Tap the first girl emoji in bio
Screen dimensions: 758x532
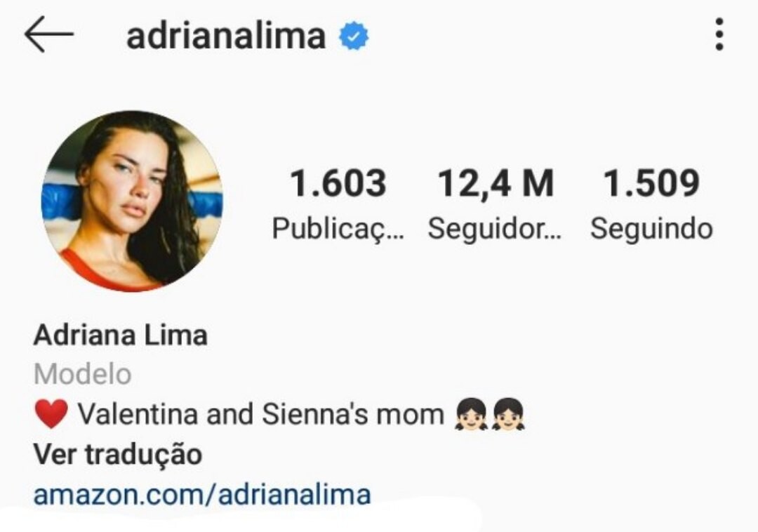click(x=470, y=414)
